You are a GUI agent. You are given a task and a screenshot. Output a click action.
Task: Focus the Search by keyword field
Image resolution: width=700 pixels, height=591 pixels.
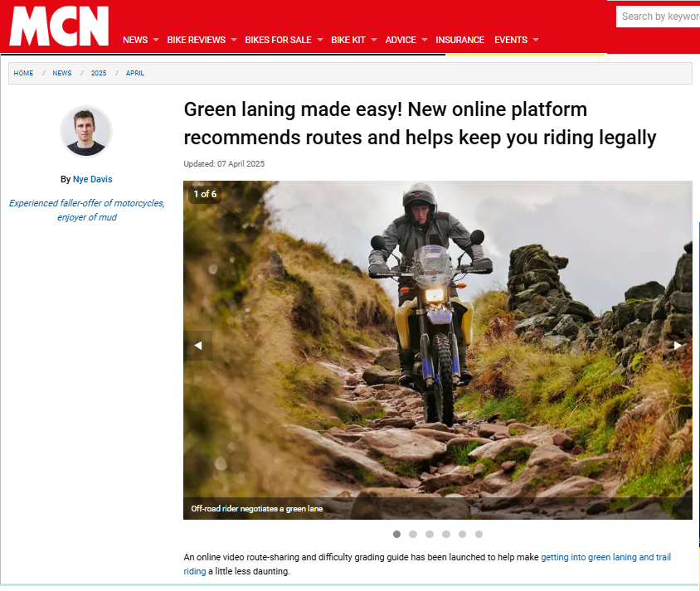[658, 17]
